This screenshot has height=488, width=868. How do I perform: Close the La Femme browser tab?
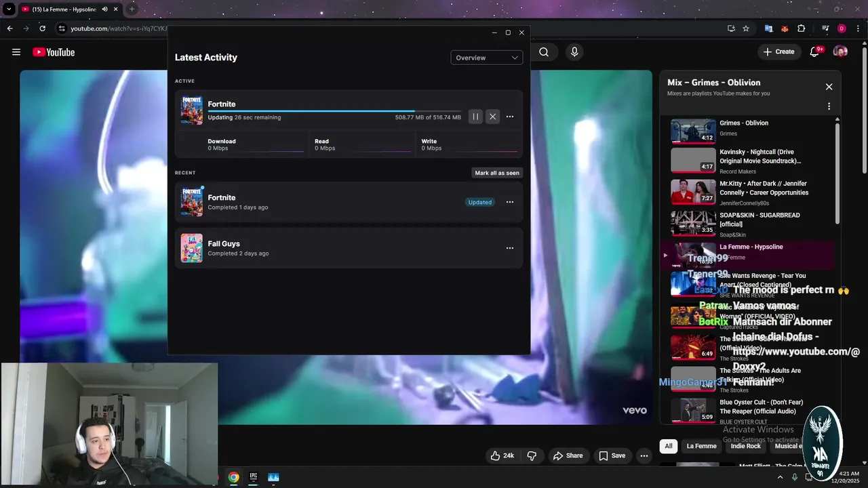(x=116, y=9)
